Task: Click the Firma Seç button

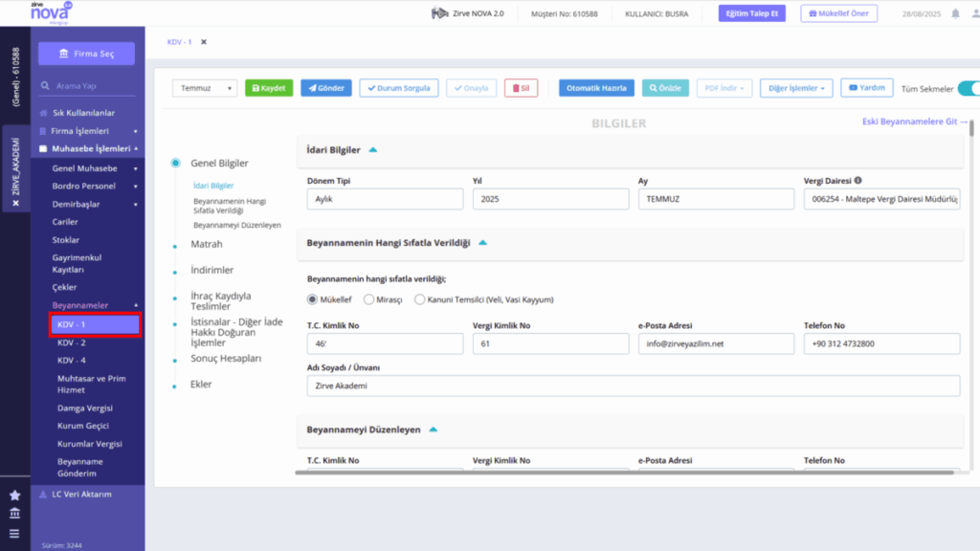Action: click(86, 54)
